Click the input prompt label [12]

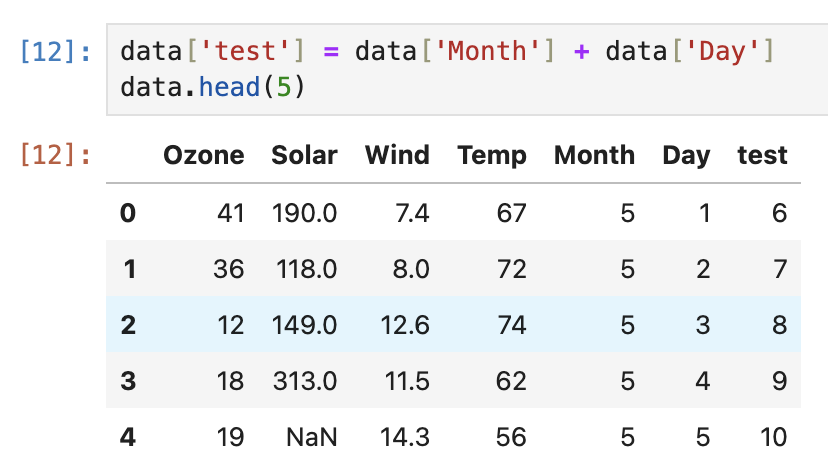point(55,52)
